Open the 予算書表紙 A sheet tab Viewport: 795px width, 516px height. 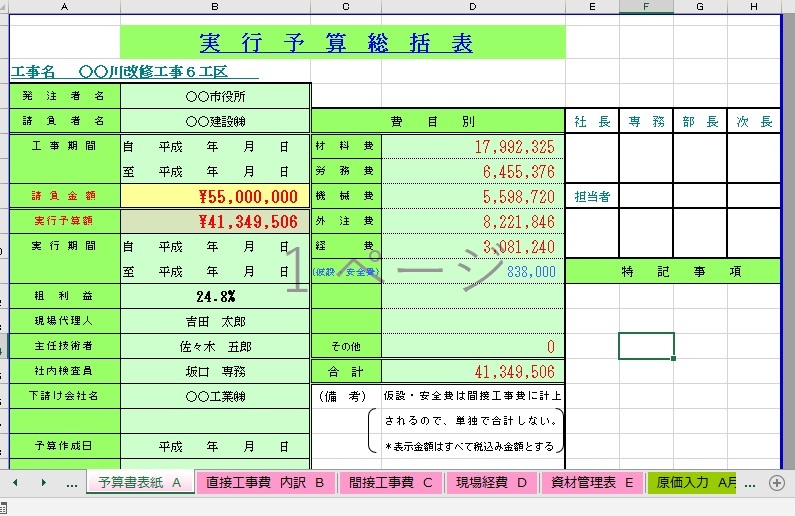click(140, 483)
